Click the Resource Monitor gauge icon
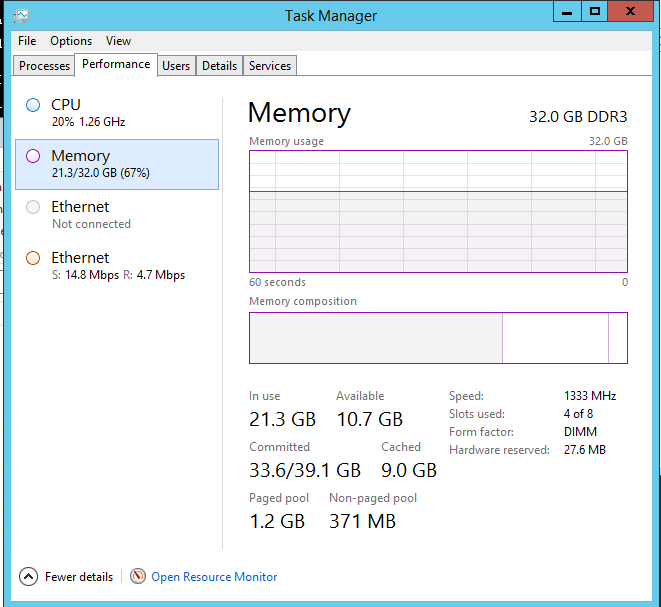The height and width of the screenshot is (607, 661). pyautogui.click(x=138, y=577)
